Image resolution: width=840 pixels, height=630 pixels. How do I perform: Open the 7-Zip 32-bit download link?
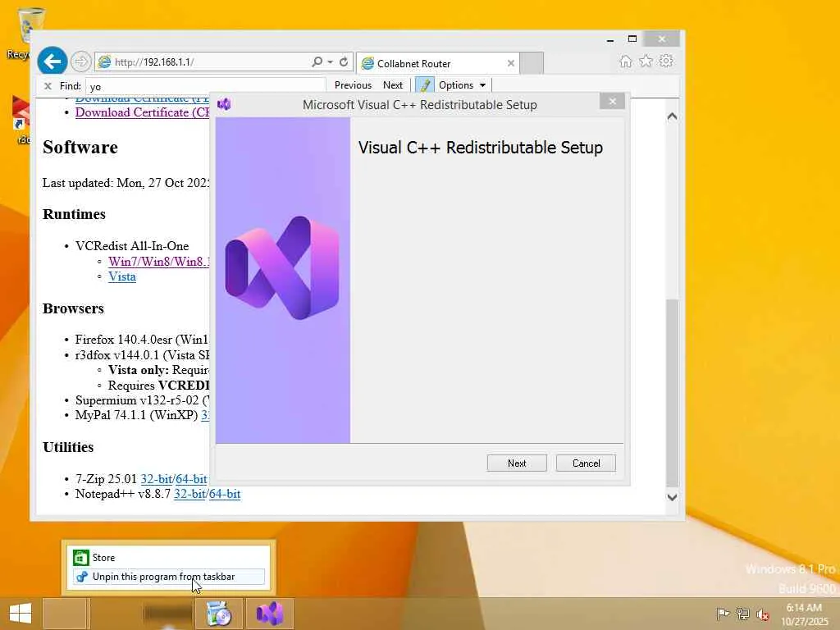click(156, 479)
